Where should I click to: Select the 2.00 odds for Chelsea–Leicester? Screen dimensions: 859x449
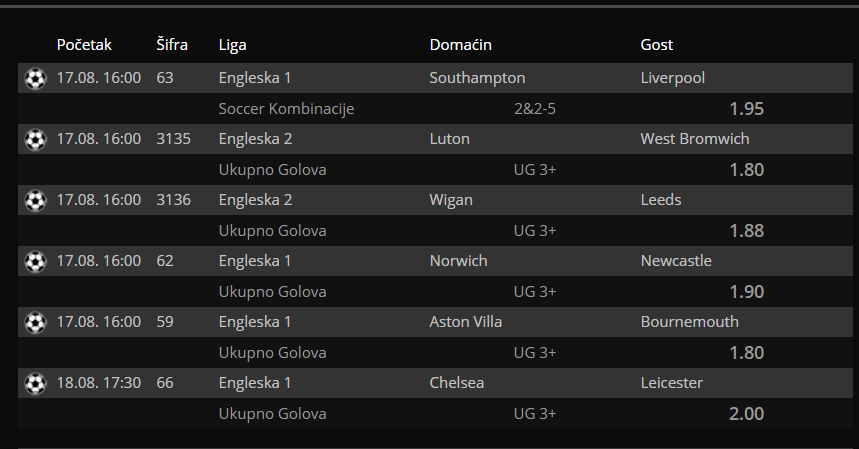[x=746, y=413]
